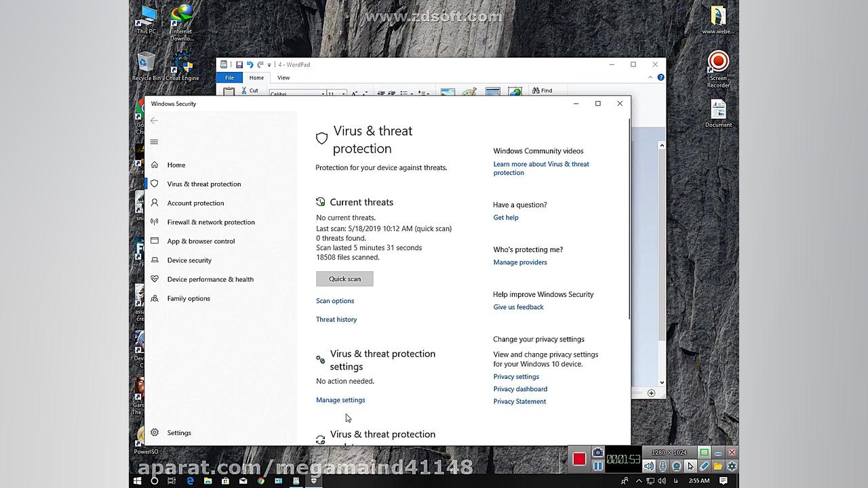The height and width of the screenshot is (488, 868).
Task: Click the Home house icon in sidebar
Action: (x=155, y=165)
